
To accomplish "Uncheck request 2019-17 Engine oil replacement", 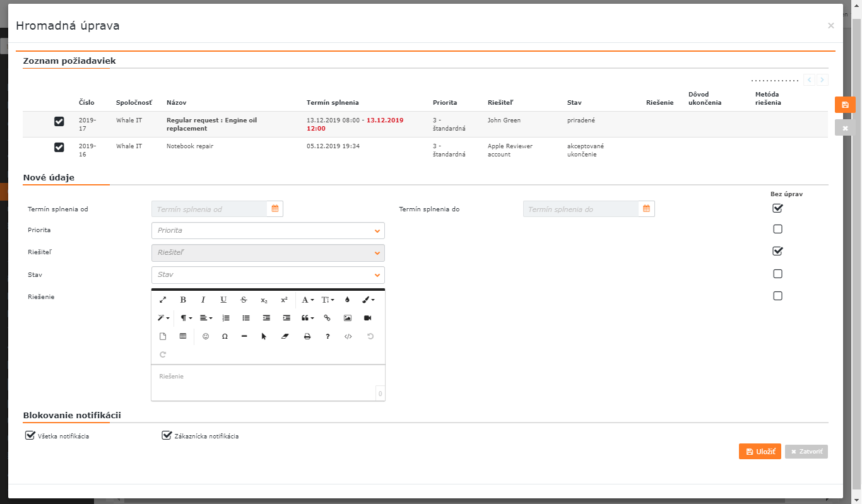I will click(59, 121).
